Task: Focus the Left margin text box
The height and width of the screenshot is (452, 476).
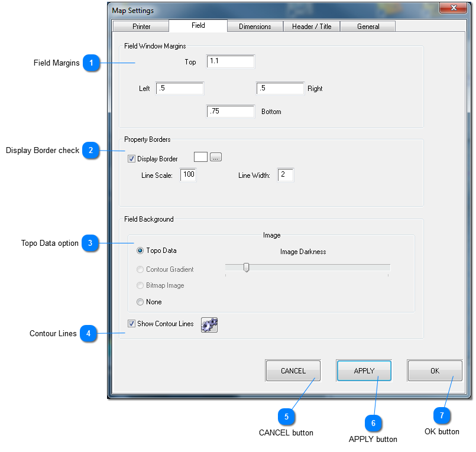Action: [x=180, y=89]
